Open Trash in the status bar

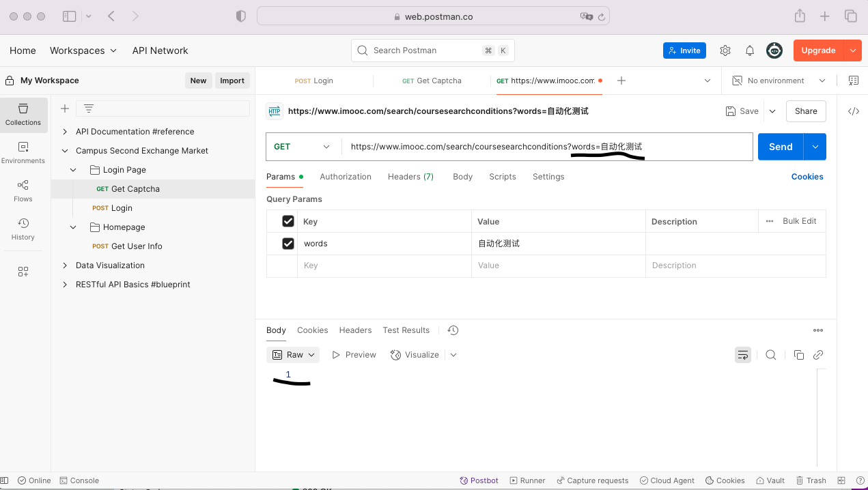coord(811,480)
